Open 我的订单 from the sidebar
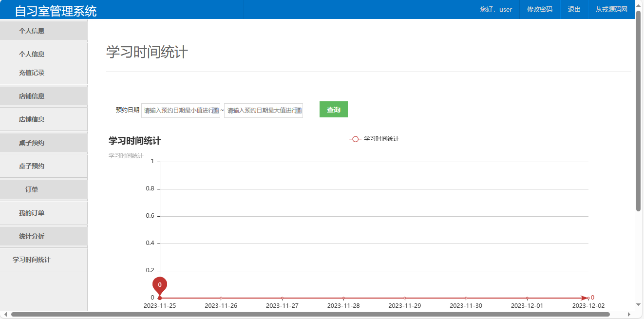This screenshot has width=644, height=319. coord(32,213)
